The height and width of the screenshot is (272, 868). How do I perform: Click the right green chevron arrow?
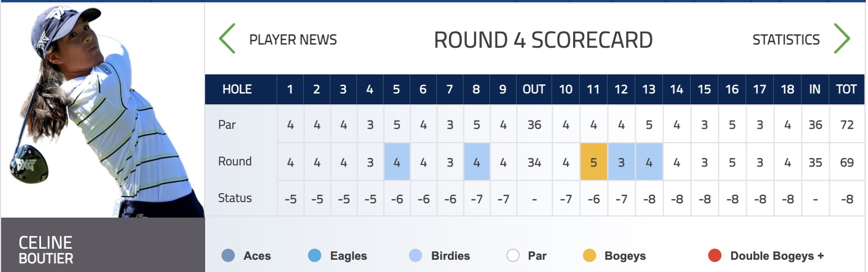(842, 39)
